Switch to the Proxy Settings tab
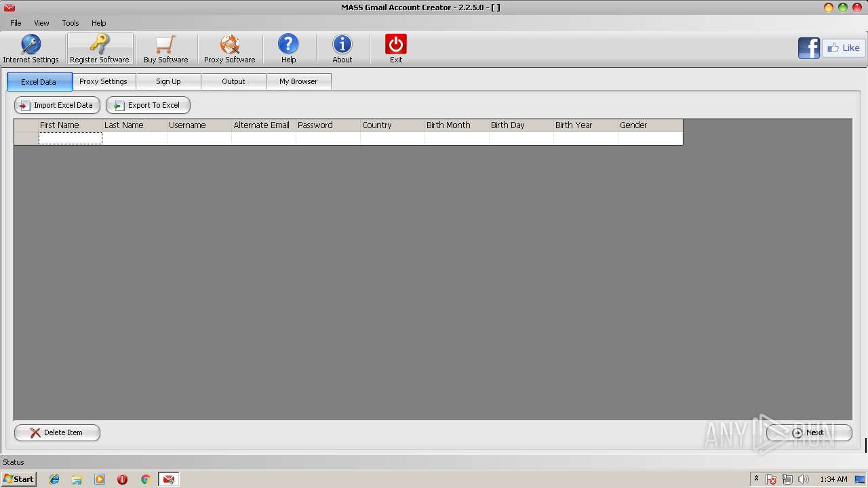The image size is (868, 488). pyautogui.click(x=103, y=81)
